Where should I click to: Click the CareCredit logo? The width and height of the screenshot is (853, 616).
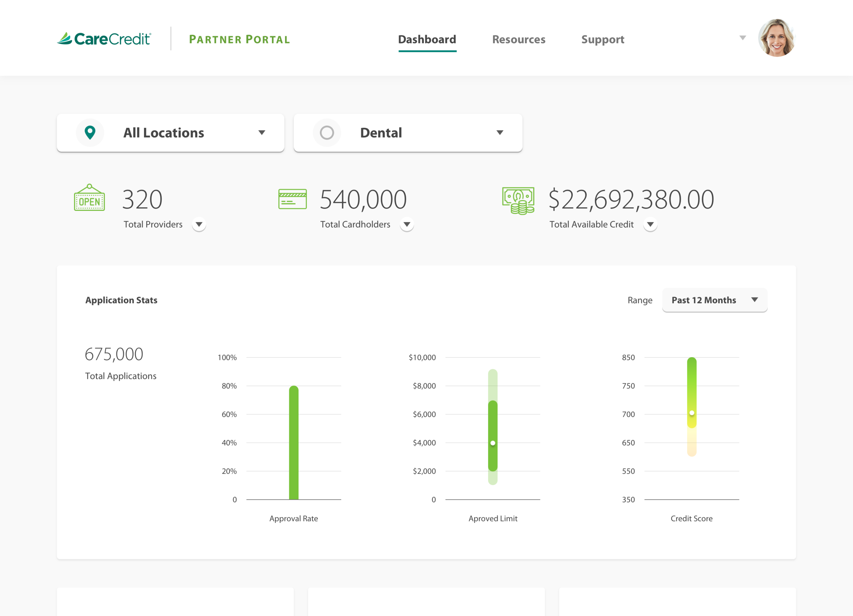pos(104,39)
